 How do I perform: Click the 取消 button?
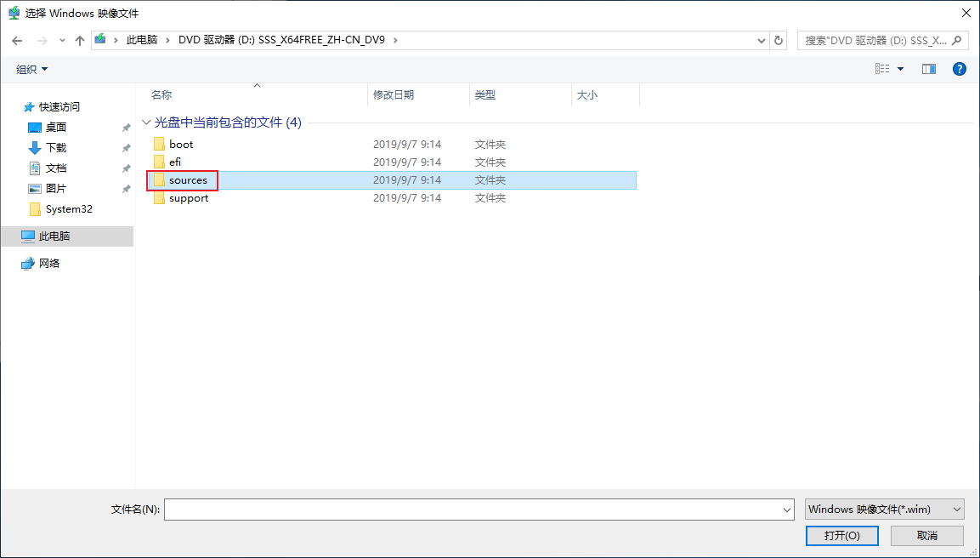[926, 536]
